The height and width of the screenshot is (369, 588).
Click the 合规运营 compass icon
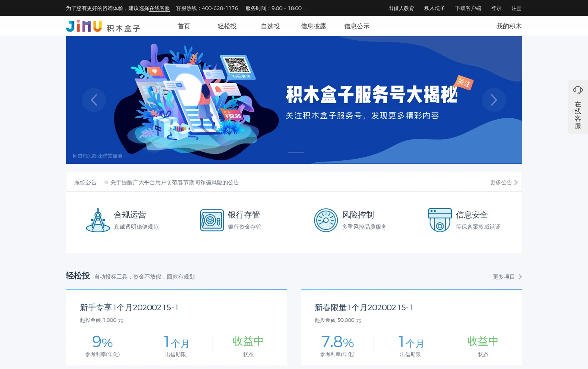pyautogui.click(x=98, y=220)
